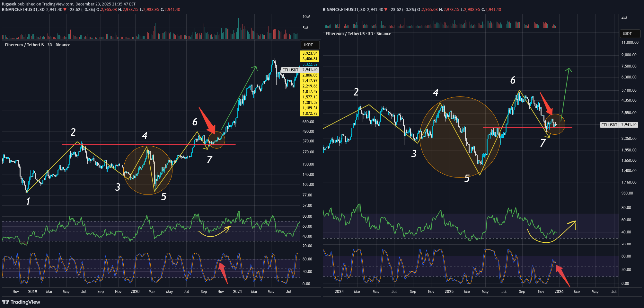This screenshot has width=644, height=308.
Task: Click the green upward arrow on the left chart
Action: pos(239,96)
